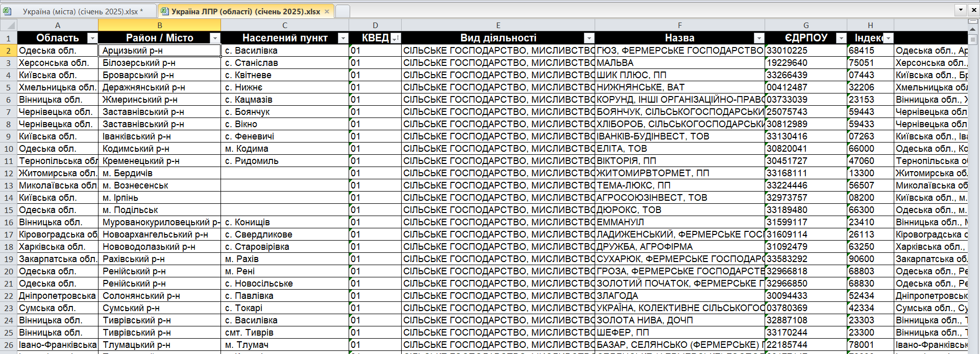Click the empty new tab button
The image size is (980, 354).
[x=342, y=11]
